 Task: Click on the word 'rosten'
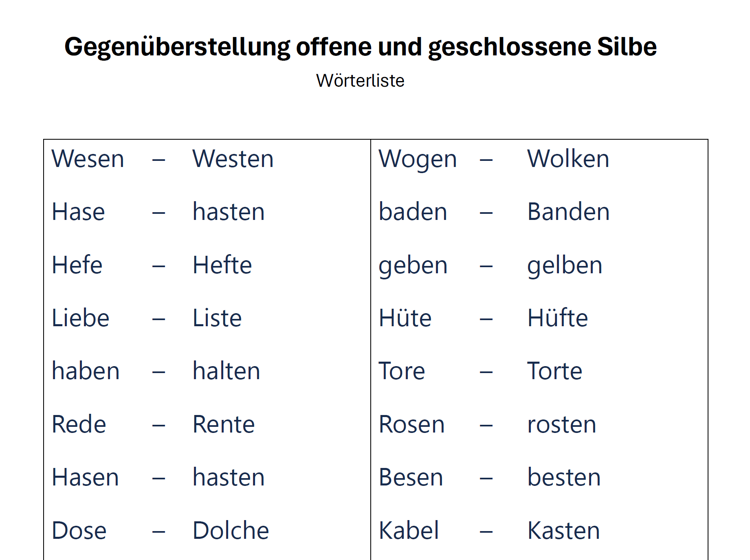[562, 425]
